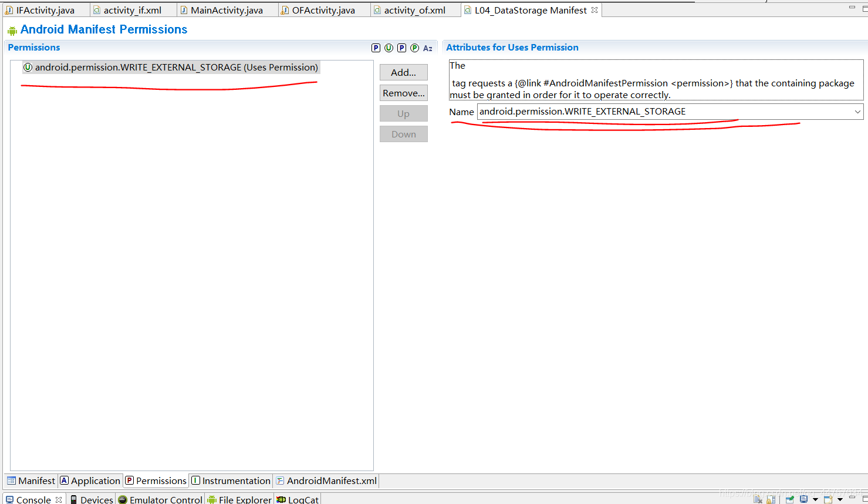Close the L04_DataStorage Manifest editor tab
This screenshot has width=868, height=504.
pyautogui.click(x=595, y=10)
